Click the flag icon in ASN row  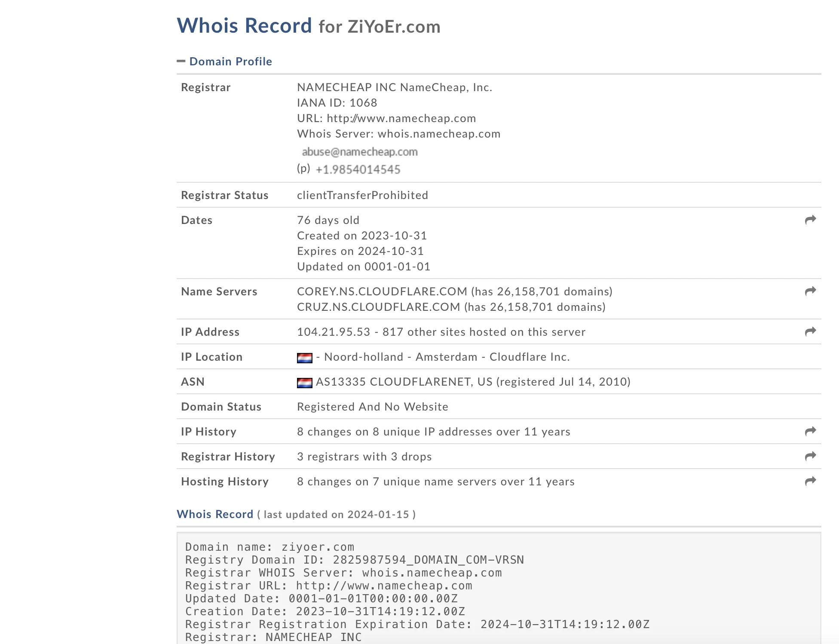click(304, 383)
